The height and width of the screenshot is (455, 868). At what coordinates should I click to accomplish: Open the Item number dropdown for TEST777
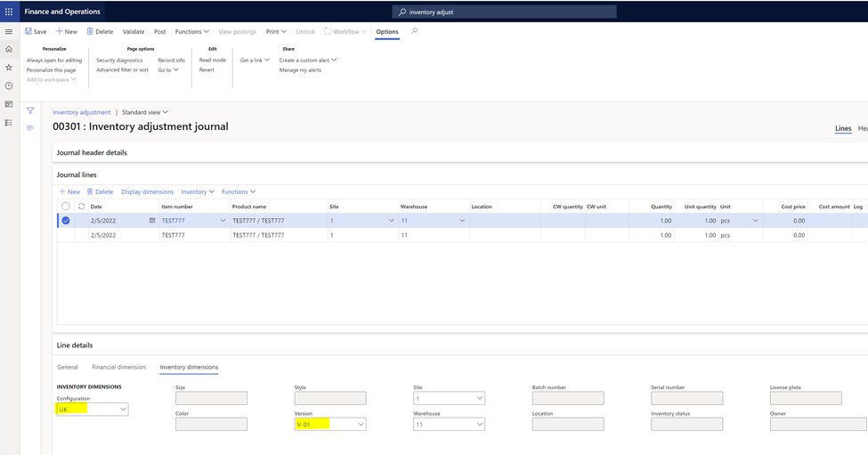[223, 220]
